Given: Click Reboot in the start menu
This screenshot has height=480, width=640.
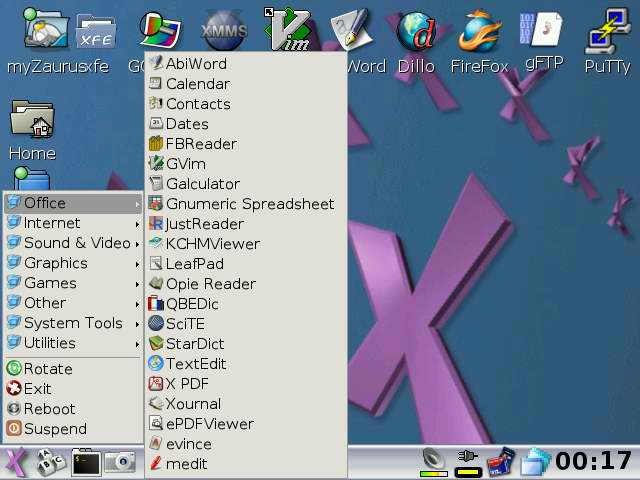Looking at the screenshot, I should click(x=49, y=409).
